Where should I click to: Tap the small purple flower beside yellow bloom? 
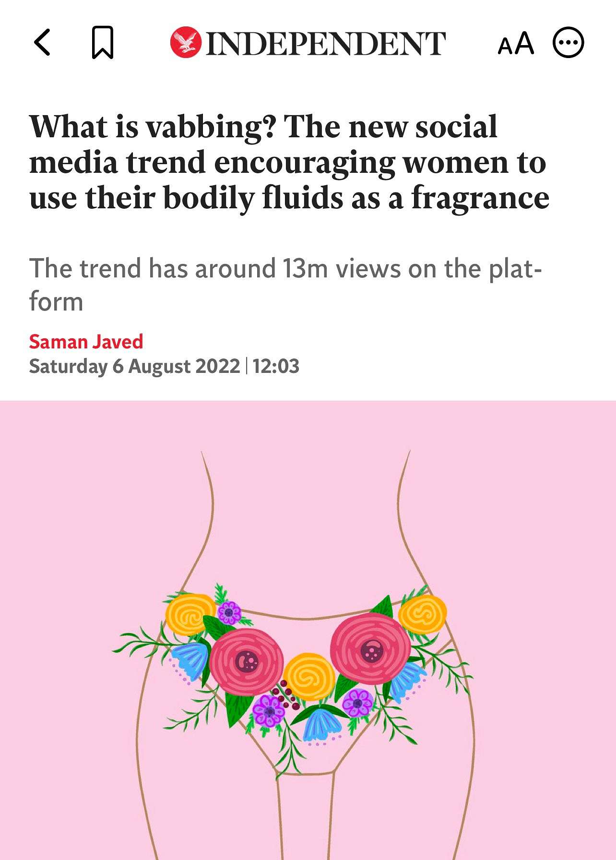[x=229, y=612]
